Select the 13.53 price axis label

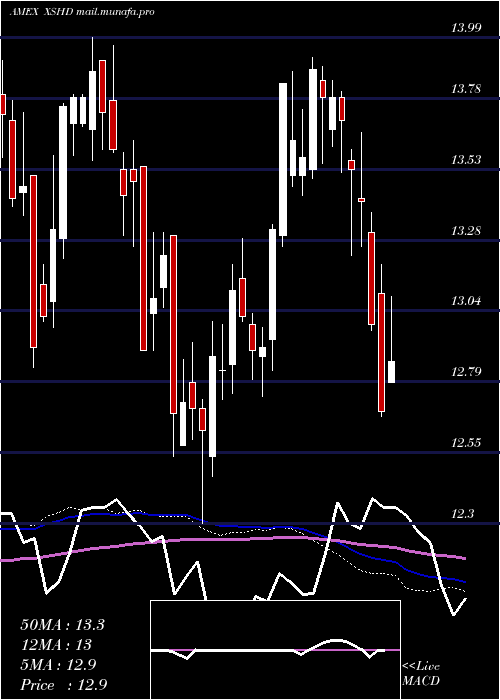466,159
